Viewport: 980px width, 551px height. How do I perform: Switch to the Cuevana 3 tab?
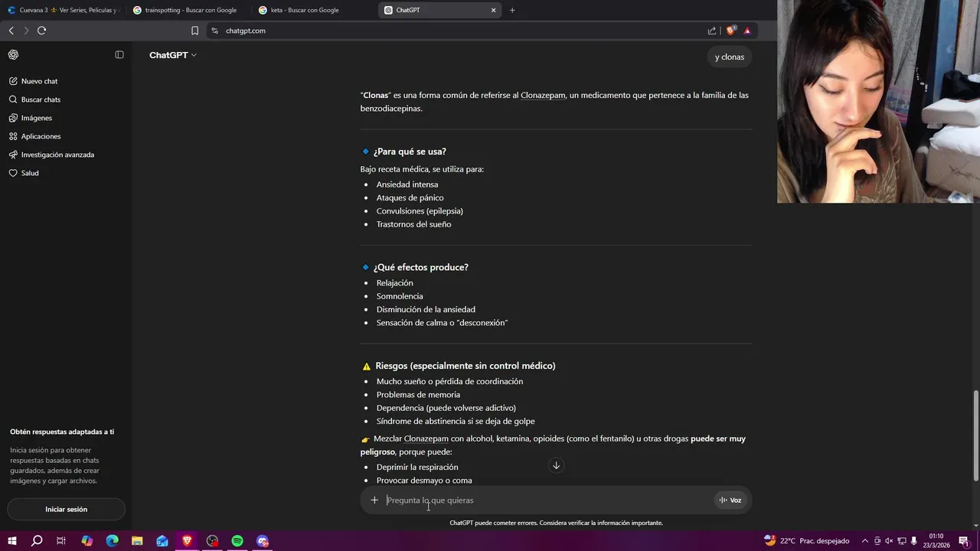[x=63, y=10]
